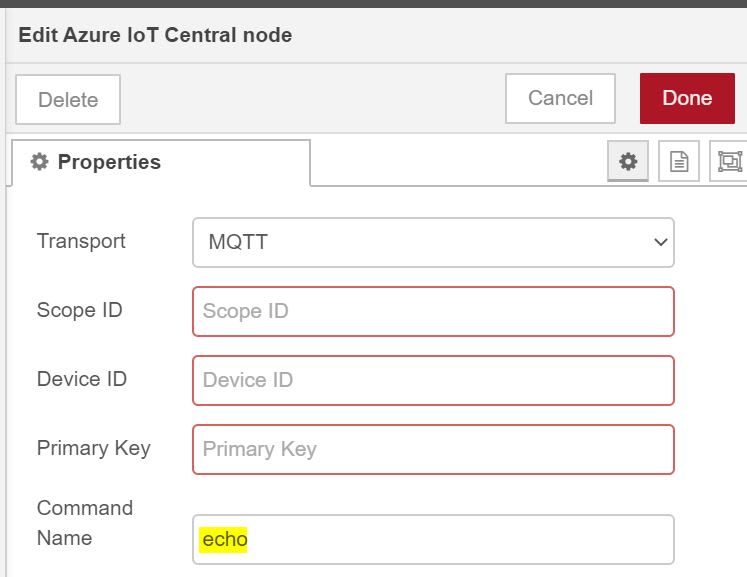This screenshot has width=747, height=577.
Task: Expand the Transport MQTT dropdown
Action: pos(433,242)
